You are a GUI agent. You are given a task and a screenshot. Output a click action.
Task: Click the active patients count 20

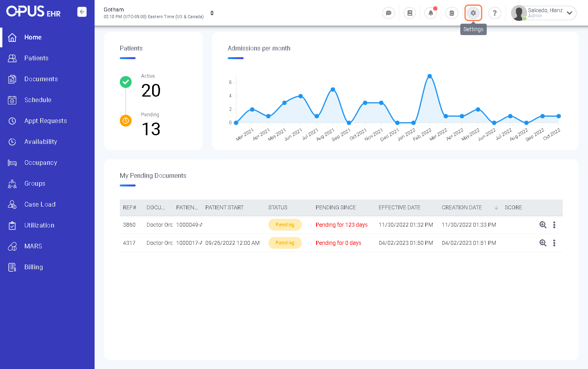pyautogui.click(x=151, y=91)
